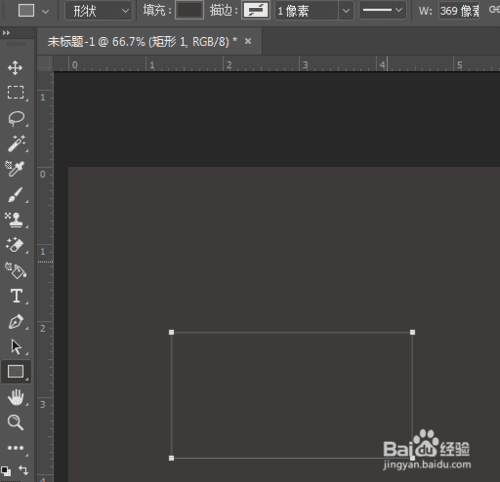Pick the Eyedropper tool
The image size is (500, 482).
[15, 168]
